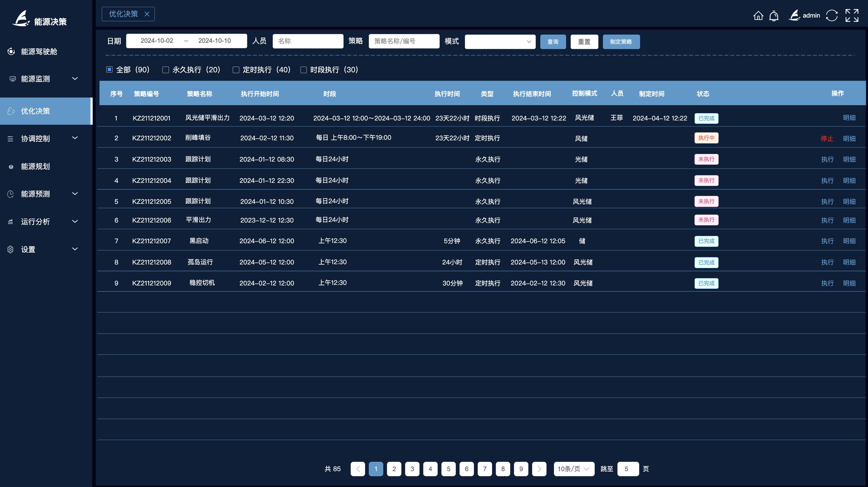868x487 pixels.
Task: Close the 优化决策 tab
Action: (x=147, y=14)
